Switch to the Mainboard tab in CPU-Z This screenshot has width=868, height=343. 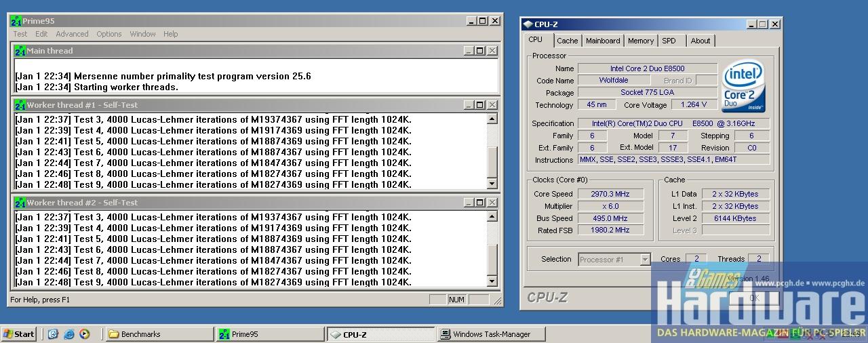tap(603, 41)
